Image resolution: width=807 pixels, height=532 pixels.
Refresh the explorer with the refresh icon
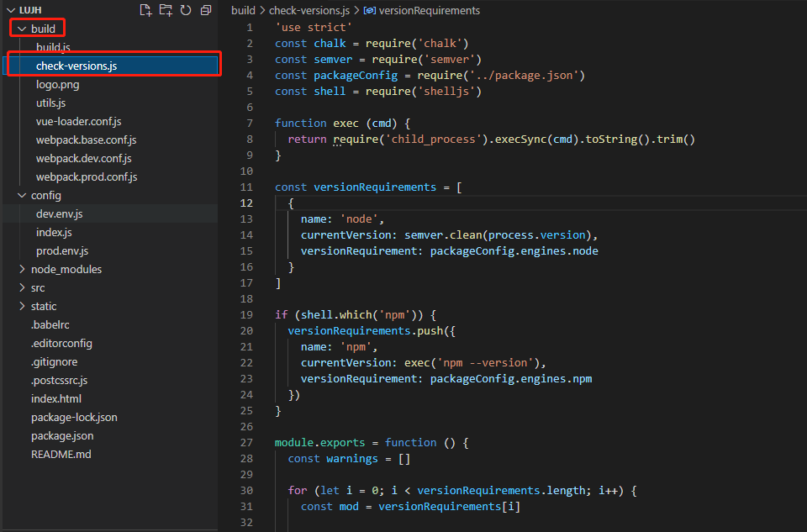(186, 10)
